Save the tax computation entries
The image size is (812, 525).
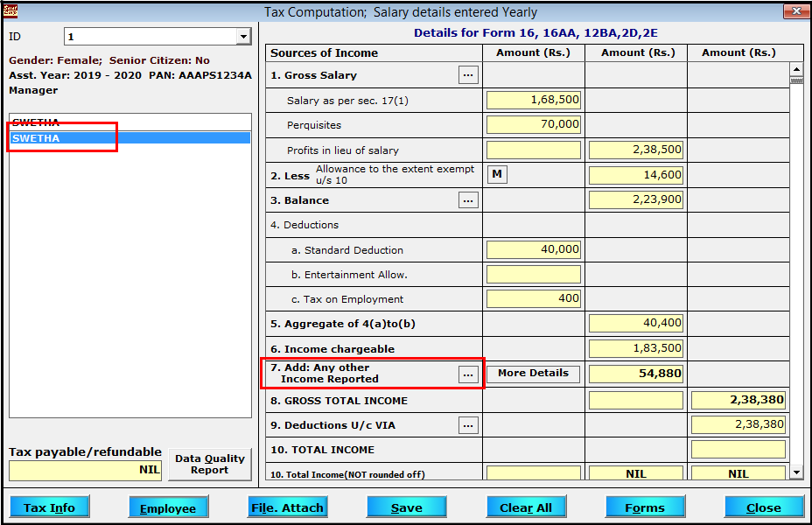click(406, 507)
